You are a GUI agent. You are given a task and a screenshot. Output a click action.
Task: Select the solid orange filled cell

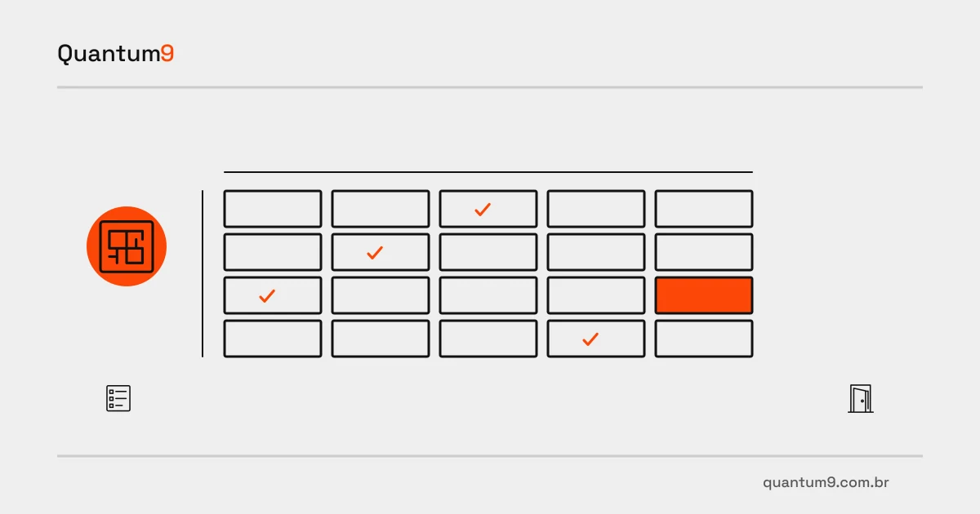click(704, 295)
